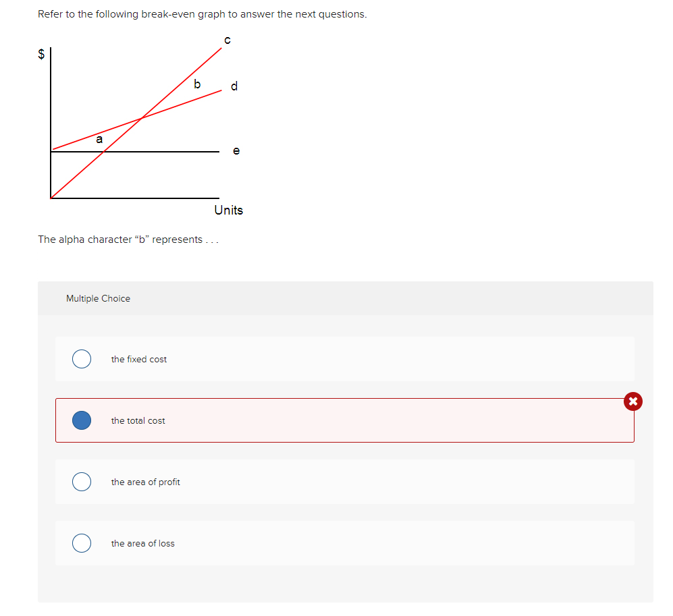
Task: Choose "the area of profit" radio button
Action: [82, 482]
